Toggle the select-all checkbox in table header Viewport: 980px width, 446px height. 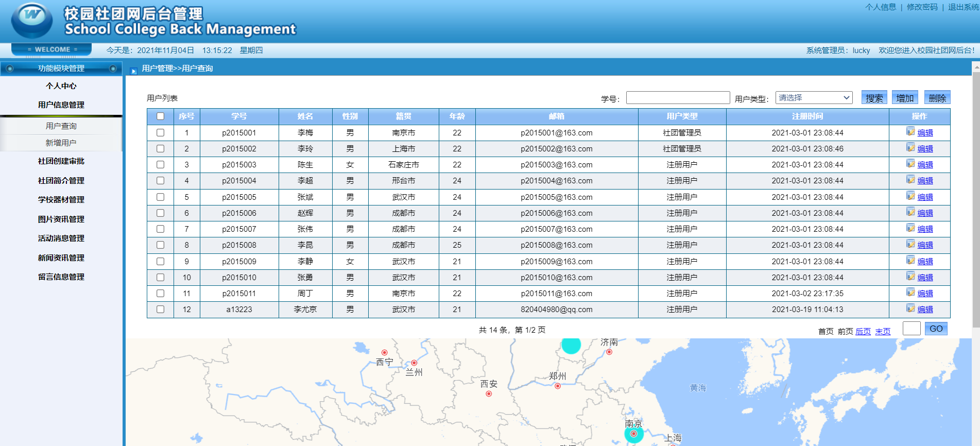point(161,116)
